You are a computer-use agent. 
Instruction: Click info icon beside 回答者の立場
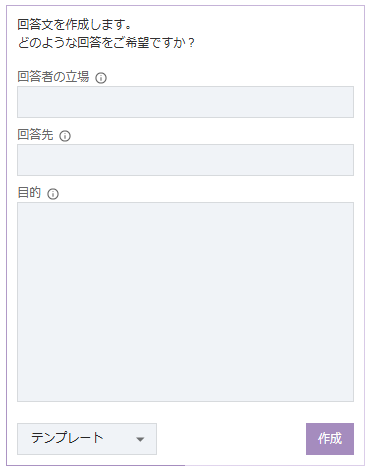click(x=101, y=78)
